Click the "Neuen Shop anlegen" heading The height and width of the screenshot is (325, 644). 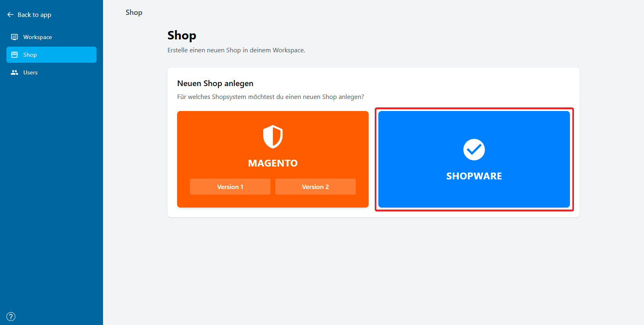[215, 83]
